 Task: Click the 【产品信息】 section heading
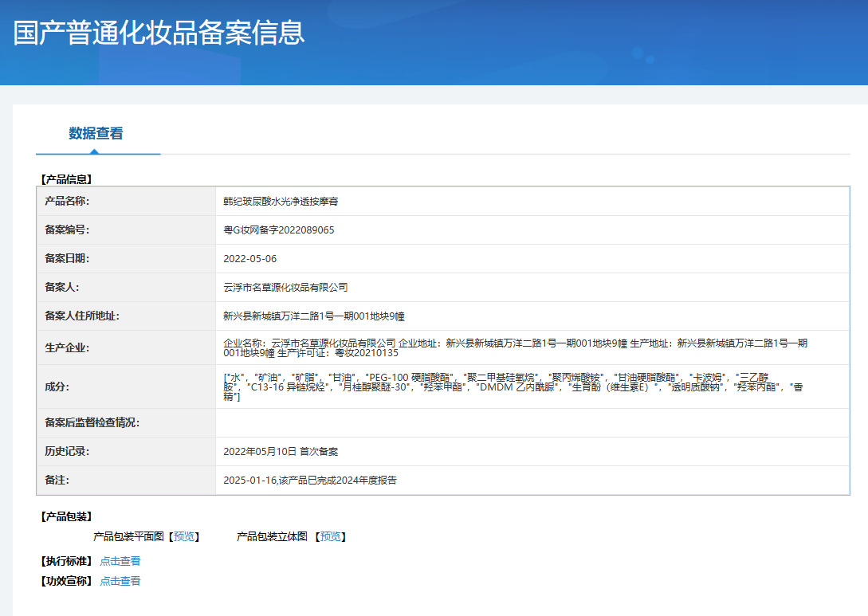[x=66, y=179]
